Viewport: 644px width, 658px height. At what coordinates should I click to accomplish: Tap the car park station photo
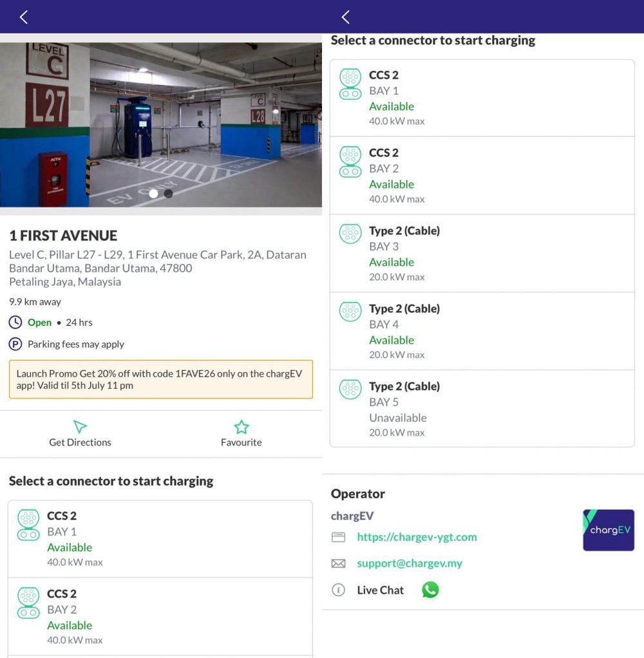tap(161, 125)
